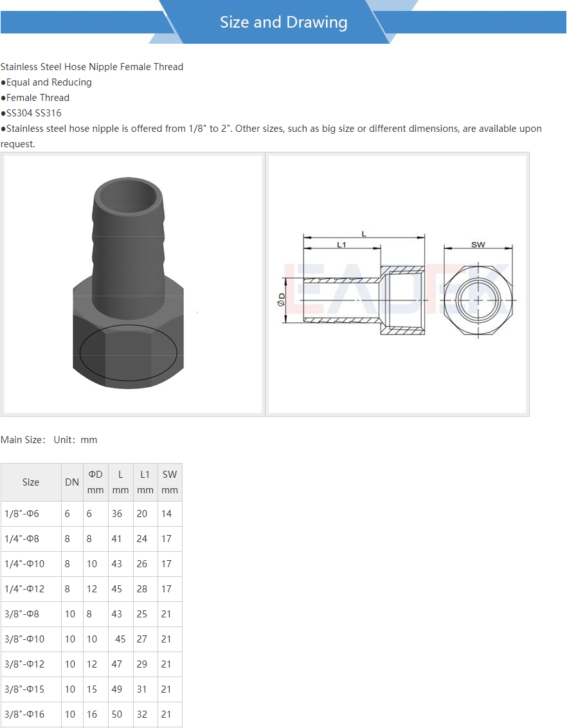Image resolution: width=567 pixels, height=728 pixels.
Task: Click the ΦD dimension label in drawing
Action: [x=281, y=300]
